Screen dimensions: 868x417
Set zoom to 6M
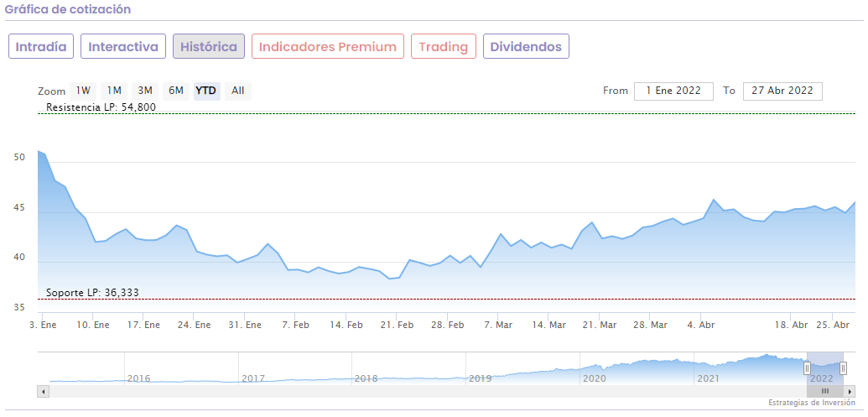pos(175,91)
